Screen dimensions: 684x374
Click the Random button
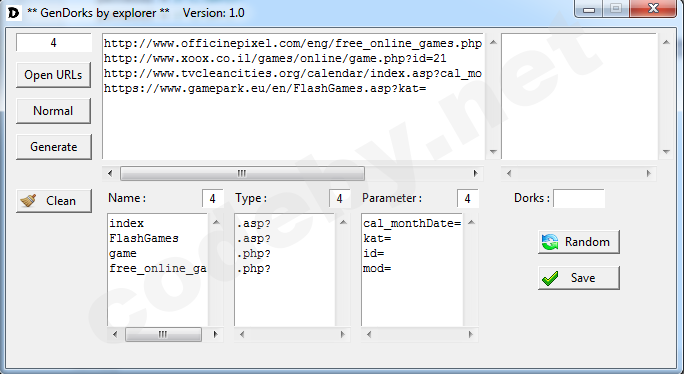click(x=578, y=242)
